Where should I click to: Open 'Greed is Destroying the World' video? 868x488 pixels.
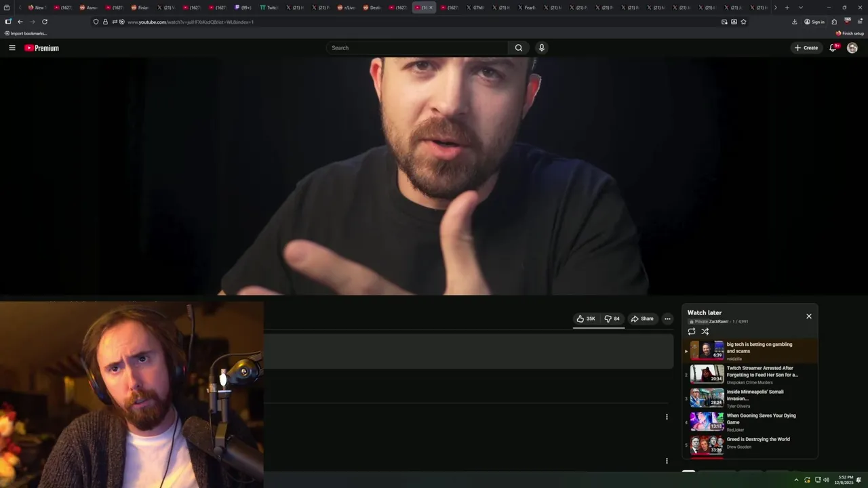(x=758, y=439)
